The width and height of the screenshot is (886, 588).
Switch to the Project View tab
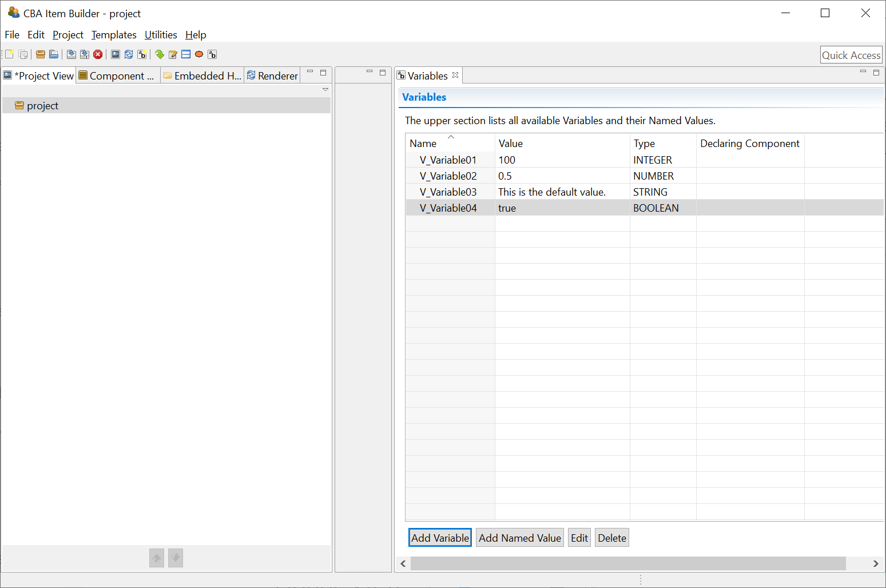39,76
